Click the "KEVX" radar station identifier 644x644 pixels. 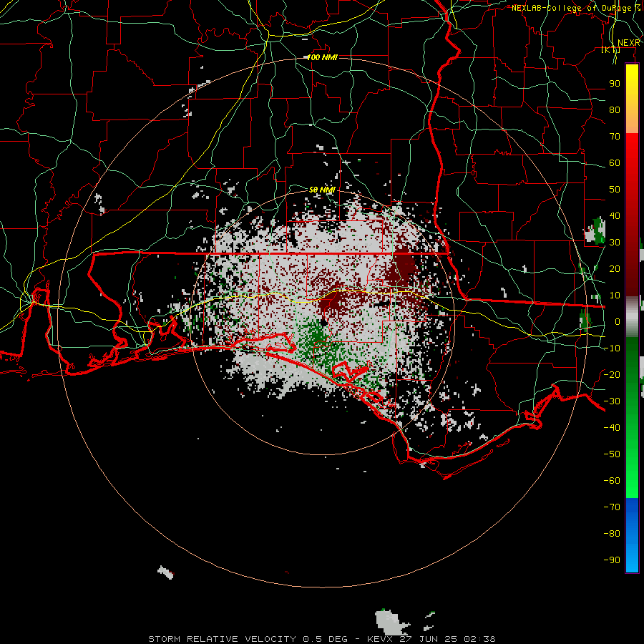coord(381,639)
